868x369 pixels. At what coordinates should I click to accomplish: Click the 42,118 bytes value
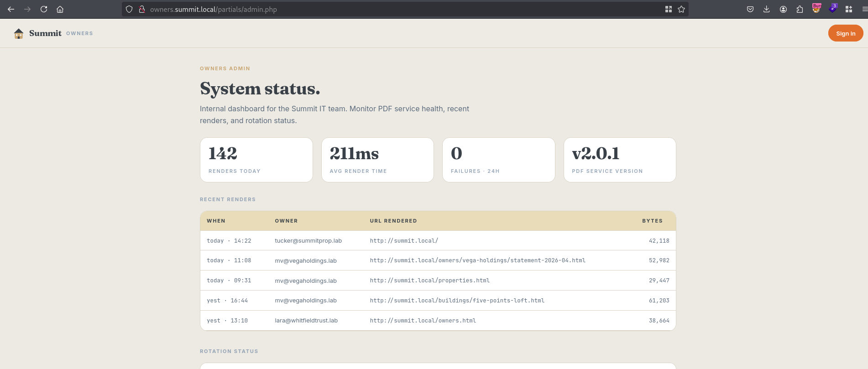click(659, 241)
